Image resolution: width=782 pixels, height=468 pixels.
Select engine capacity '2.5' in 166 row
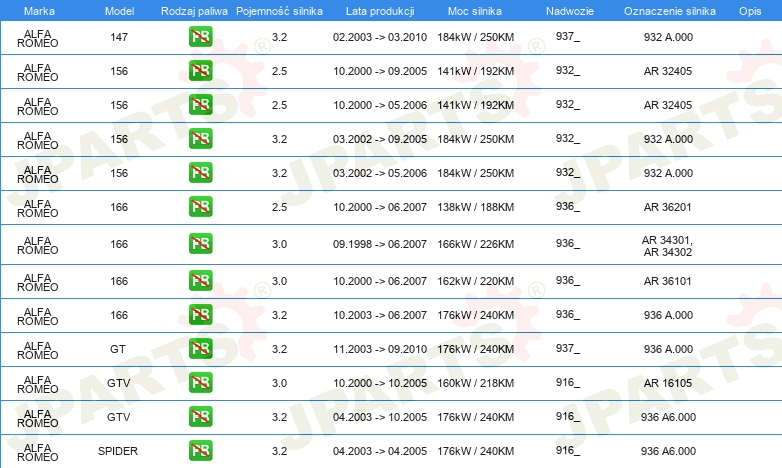pyautogui.click(x=279, y=207)
